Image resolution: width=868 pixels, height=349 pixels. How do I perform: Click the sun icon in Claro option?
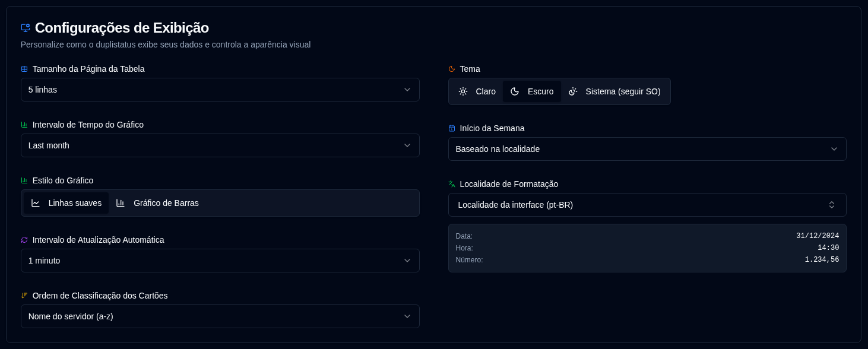pyautogui.click(x=463, y=91)
